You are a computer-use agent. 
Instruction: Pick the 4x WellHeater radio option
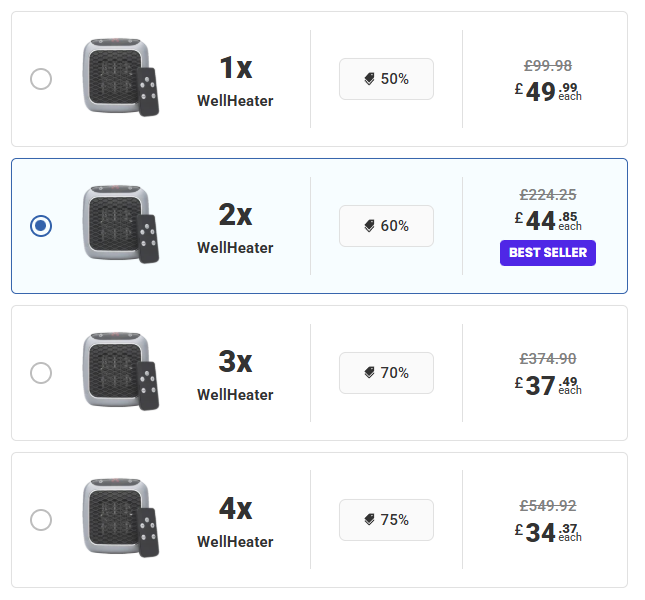coord(41,520)
